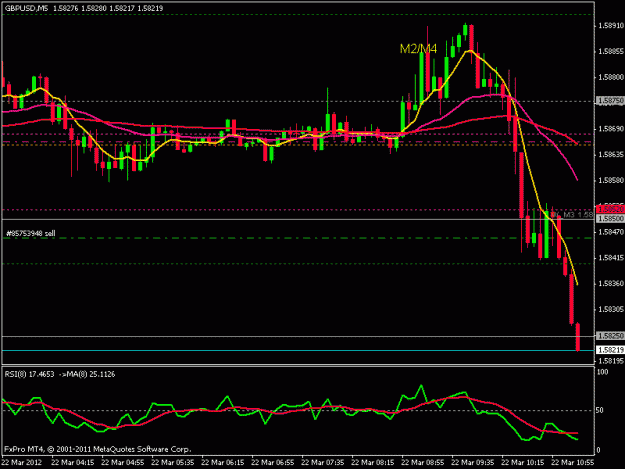Screen dimensions: 625x469
Task: Click the 22 Mar 10:55 time label
Action: click(573, 463)
